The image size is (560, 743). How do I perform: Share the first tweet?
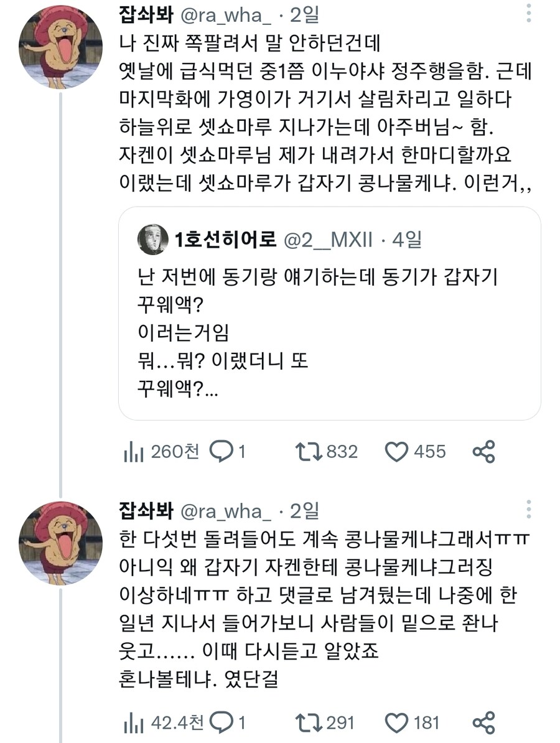(x=483, y=452)
